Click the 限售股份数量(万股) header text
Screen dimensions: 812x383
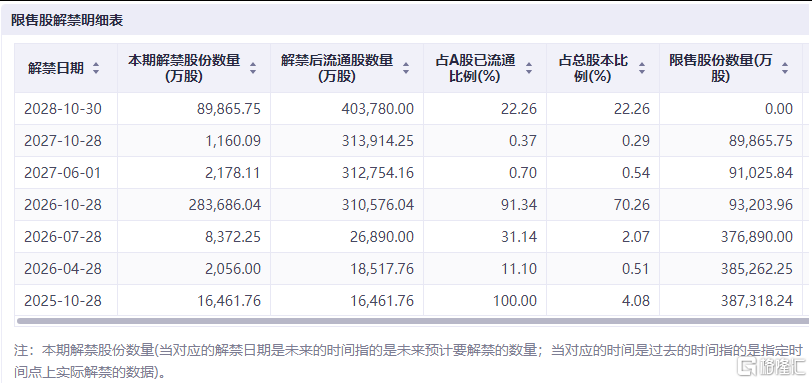tap(720, 68)
